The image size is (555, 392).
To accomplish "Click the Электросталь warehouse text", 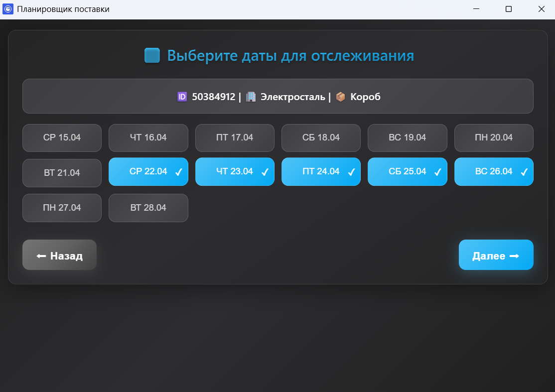I will [x=293, y=97].
